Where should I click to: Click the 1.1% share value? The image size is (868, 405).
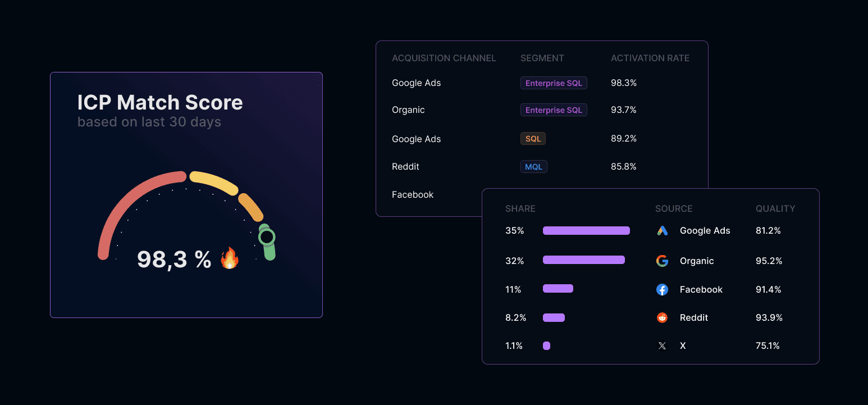(x=514, y=346)
